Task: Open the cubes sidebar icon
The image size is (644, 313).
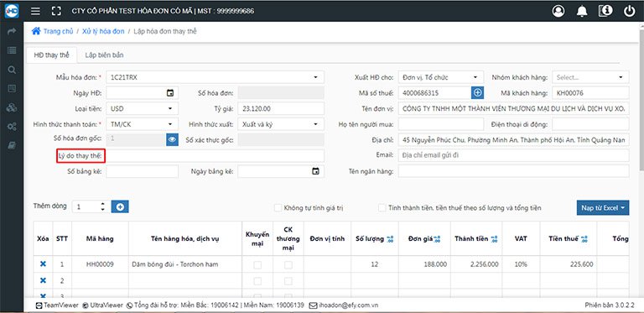Action: [x=12, y=107]
